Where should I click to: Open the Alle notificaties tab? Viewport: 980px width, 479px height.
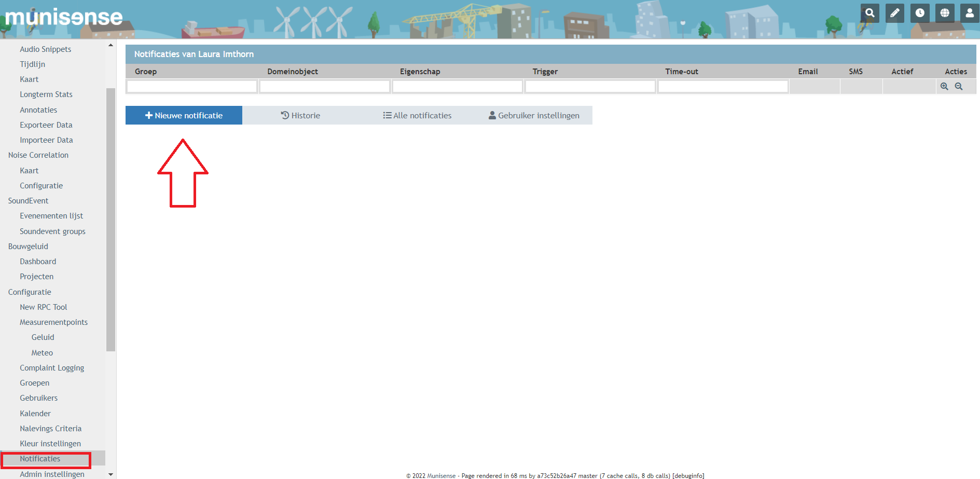417,115
